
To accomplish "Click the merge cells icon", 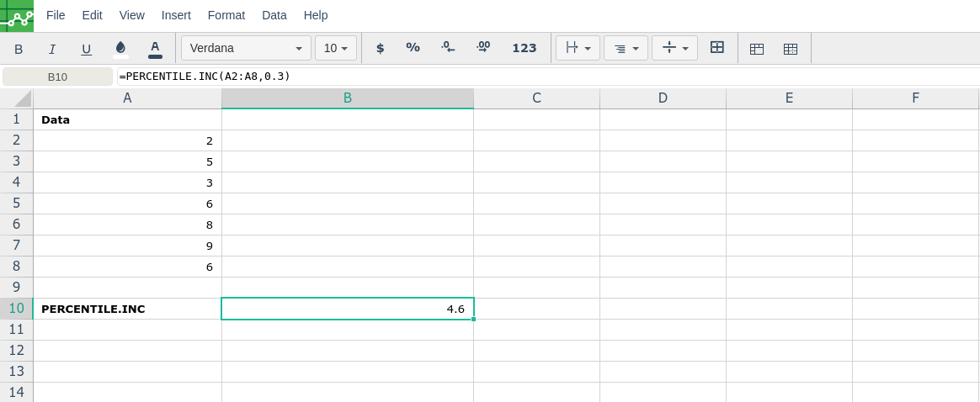I will click(717, 48).
